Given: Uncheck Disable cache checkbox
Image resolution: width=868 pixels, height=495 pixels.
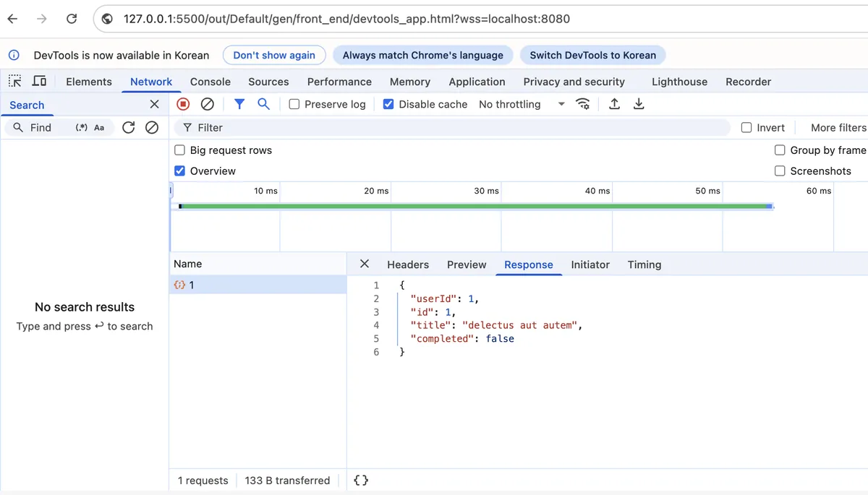Looking at the screenshot, I should [388, 104].
